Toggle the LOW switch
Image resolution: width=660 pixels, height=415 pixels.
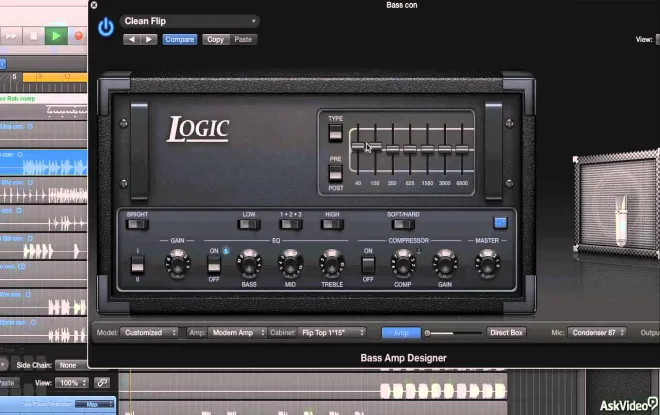(249, 225)
